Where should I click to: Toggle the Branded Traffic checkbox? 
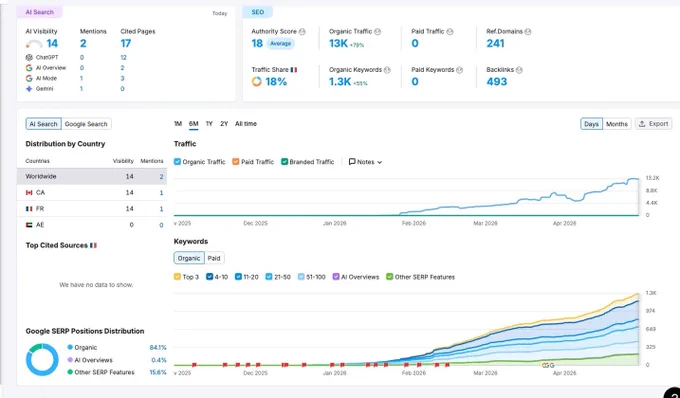click(x=284, y=162)
